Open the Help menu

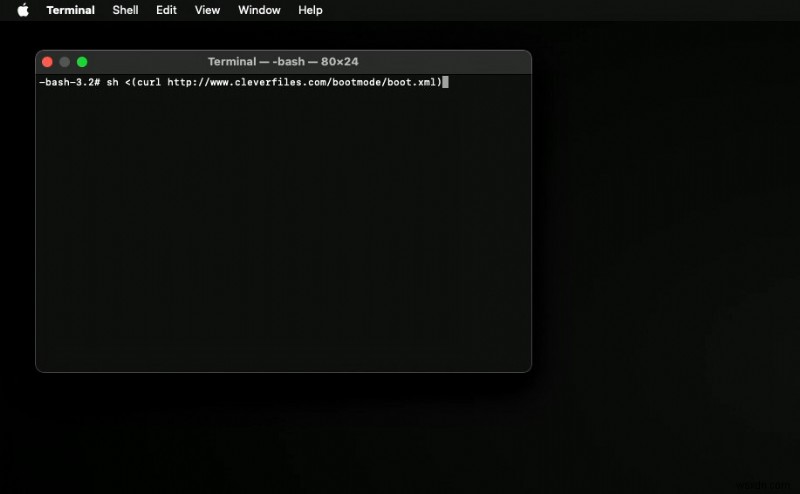[x=310, y=10]
